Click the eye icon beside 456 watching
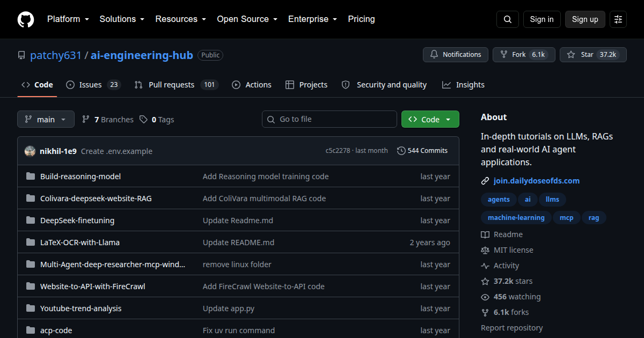The height and width of the screenshot is (338, 644). point(485,297)
